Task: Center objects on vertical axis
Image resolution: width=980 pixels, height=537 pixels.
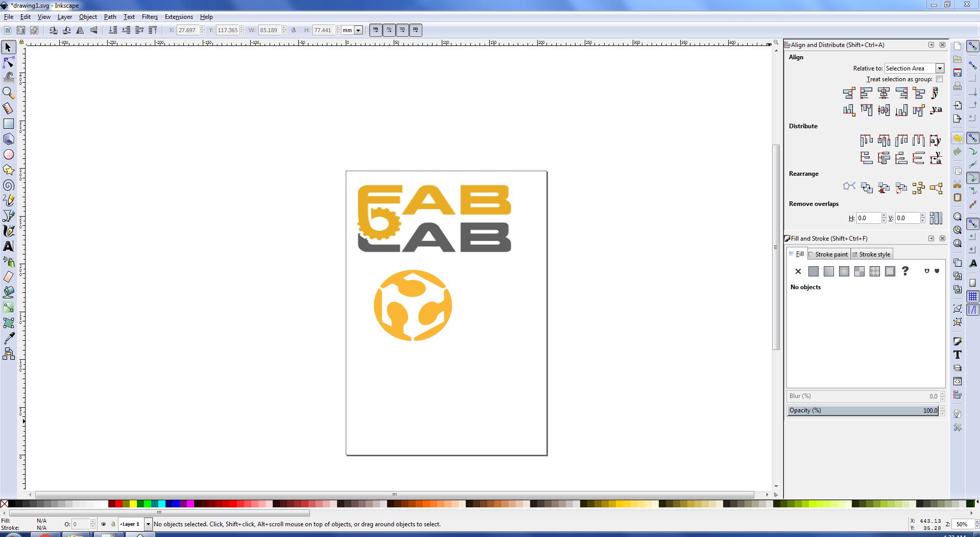Action: [x=883, y=93]
